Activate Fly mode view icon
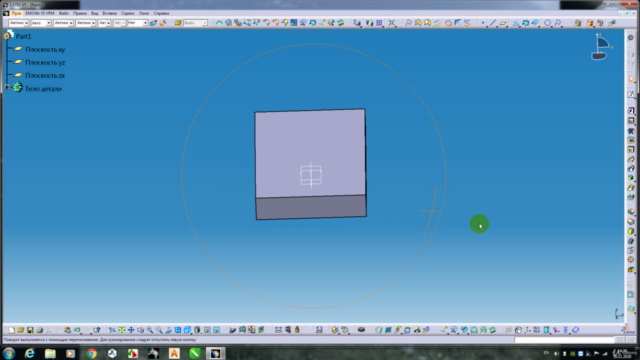 (112, 330)
